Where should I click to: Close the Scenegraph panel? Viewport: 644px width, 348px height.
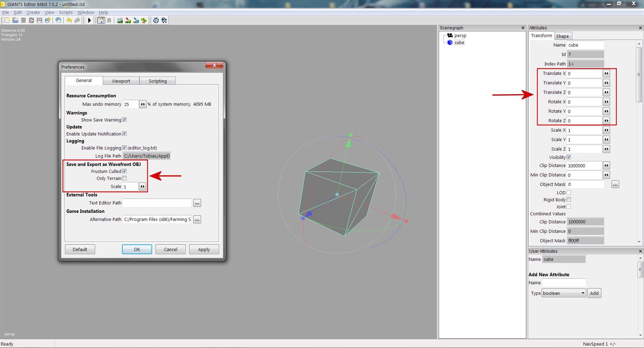523,28
